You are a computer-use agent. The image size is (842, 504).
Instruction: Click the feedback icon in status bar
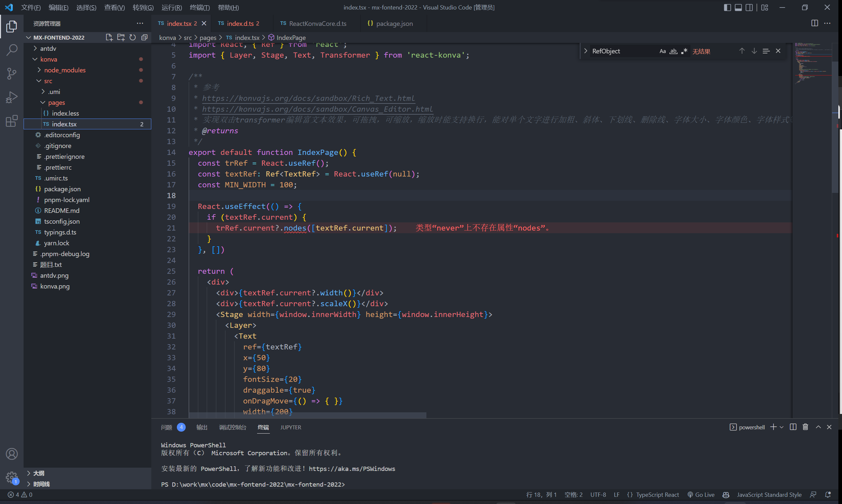click(813, 495)
